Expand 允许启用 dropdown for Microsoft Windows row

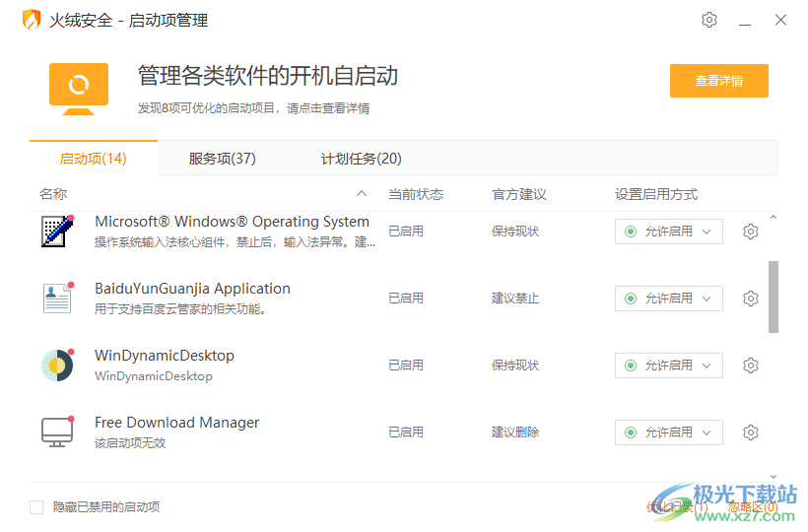[668, 232]
